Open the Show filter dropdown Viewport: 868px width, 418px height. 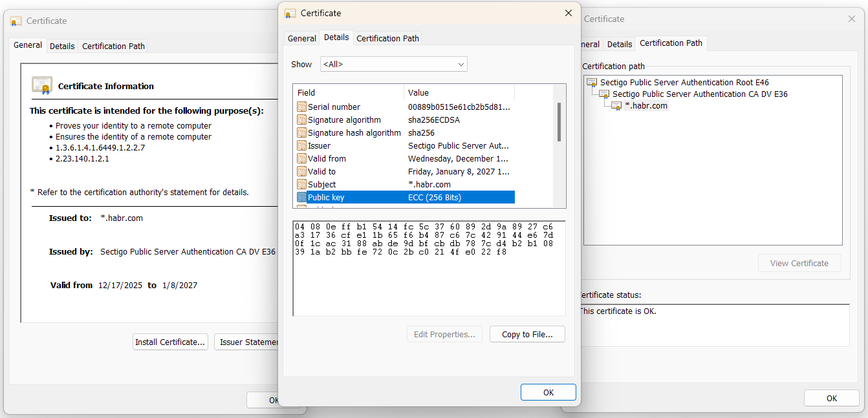tap(394, 64)
